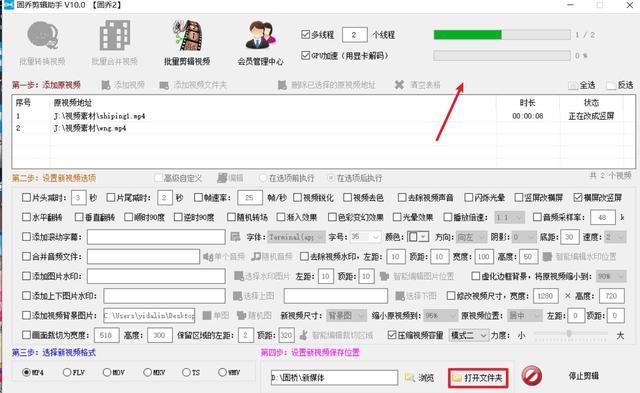
Task: Click the red stop circle icon
Action: pos(531,376)
